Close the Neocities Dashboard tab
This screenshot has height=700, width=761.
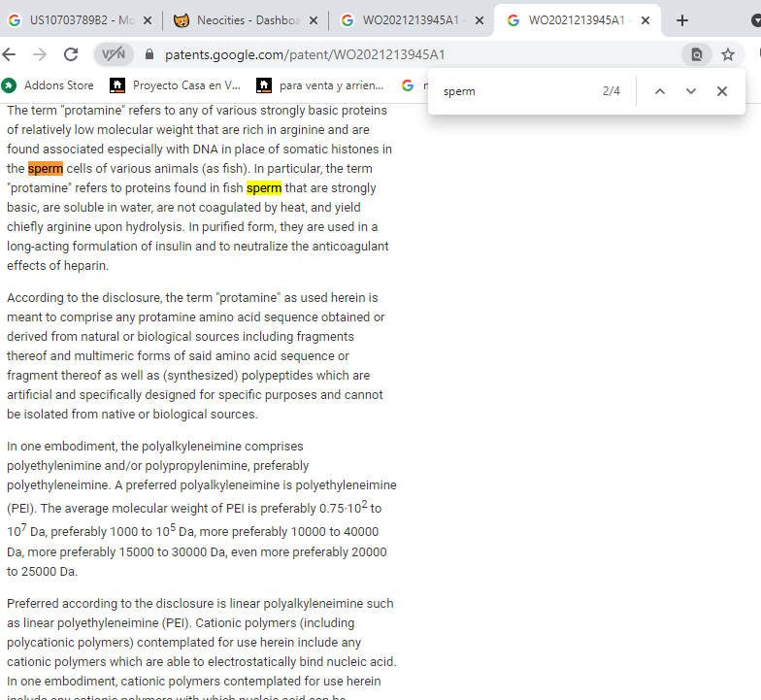(x=313, y=20)
